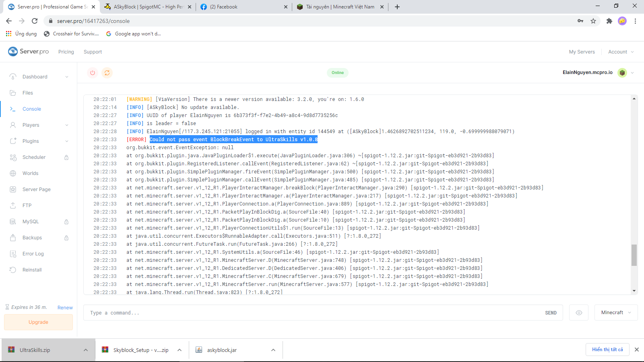This screenshot has width=644, height=362.
Task: Expand the Players sidebar section
Action: 67,125
